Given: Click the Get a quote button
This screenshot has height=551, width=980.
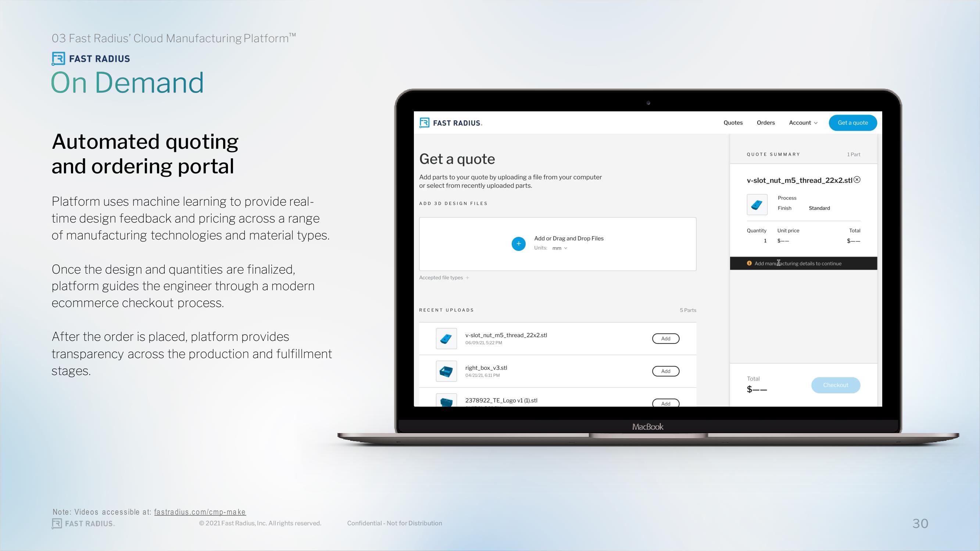Looking at the screenshot, I should coord(851,122).
